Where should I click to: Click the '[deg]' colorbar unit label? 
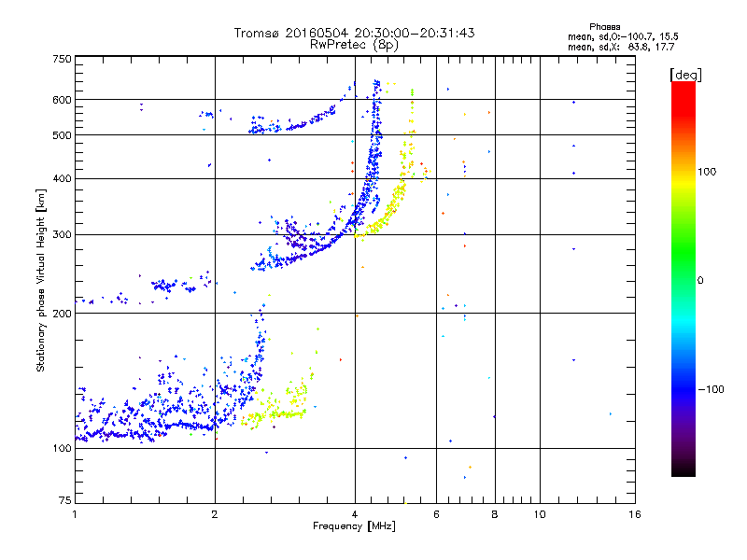tap(685, 75)
